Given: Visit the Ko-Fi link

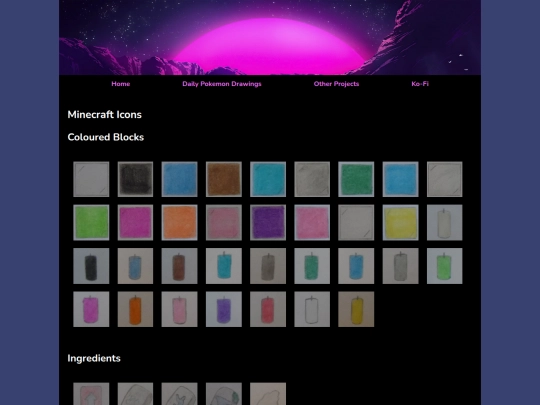Looking at the screenshot, I should click(420, 84).
